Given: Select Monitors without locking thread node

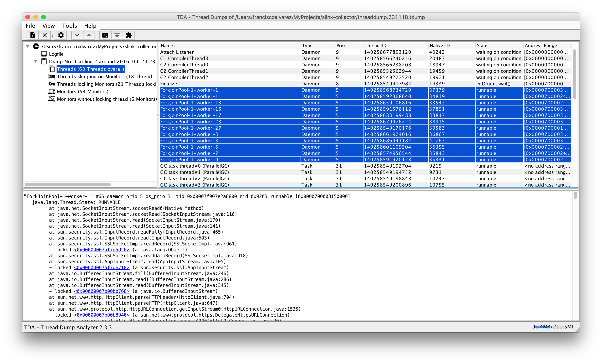Looking at the screenshot, I should click(x=107, y=99).
